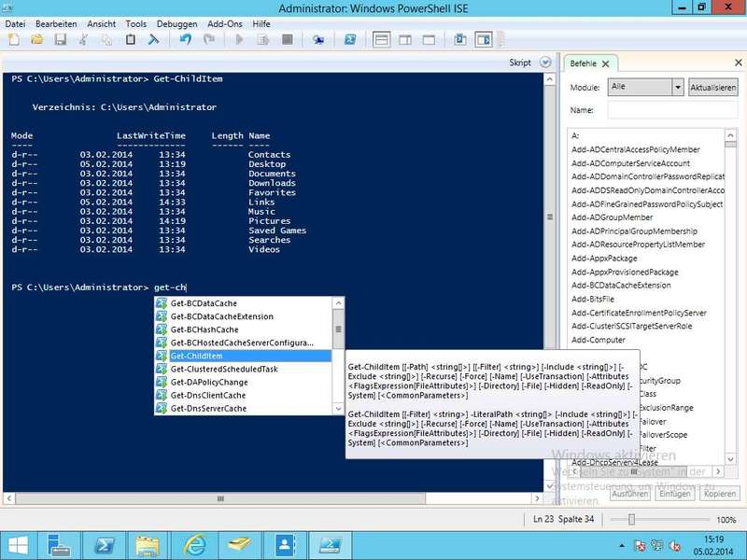Viewport: 747px width, 560px height.
Task: Click the Paste icon in the toolbar
Action: [130, 40]
